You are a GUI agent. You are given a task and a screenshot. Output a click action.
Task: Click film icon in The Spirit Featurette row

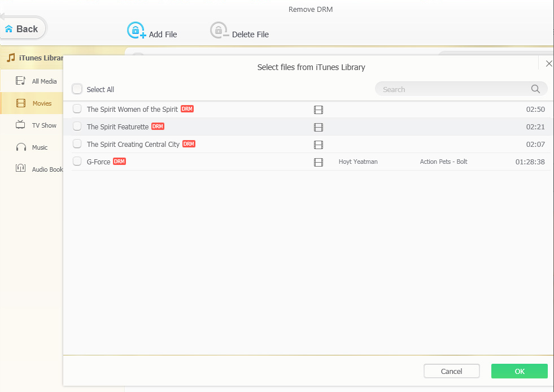point(319,127)
